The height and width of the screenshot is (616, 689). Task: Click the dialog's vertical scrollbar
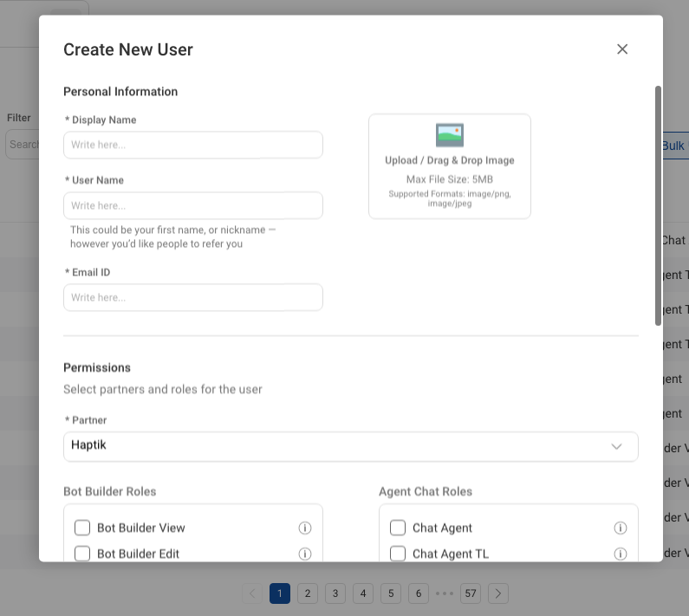658,205
